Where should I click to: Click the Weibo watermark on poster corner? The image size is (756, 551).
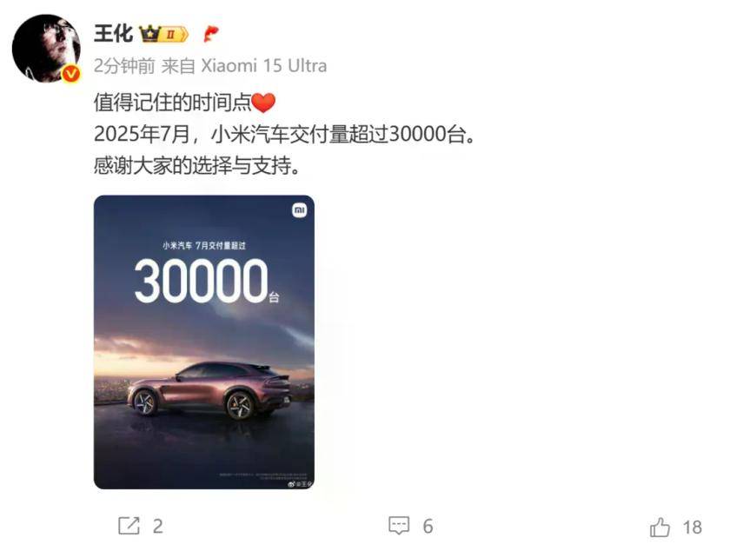(301, 483)
